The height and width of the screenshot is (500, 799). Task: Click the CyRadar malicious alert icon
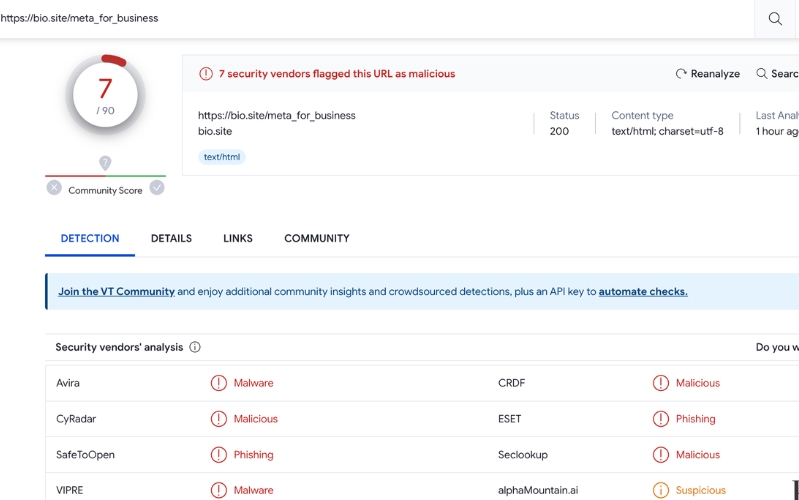[219, 419]
